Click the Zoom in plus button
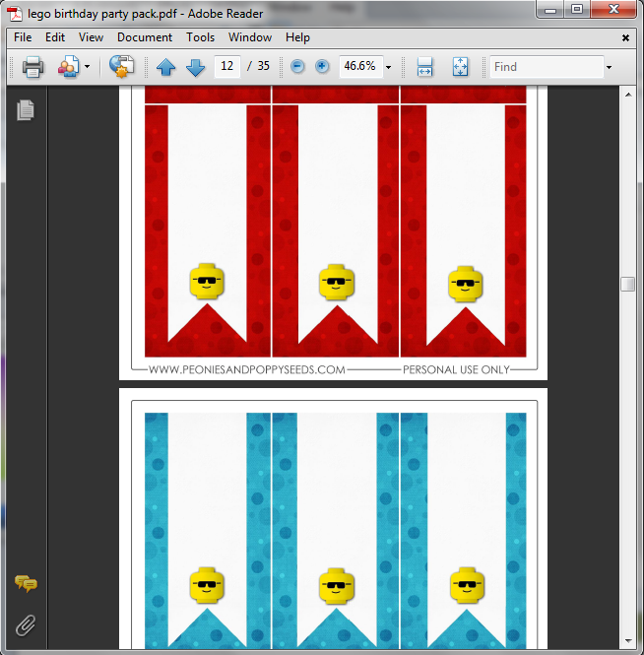Image resolution: width=644 pixels, height=655 pixels. tap(322, 66)
